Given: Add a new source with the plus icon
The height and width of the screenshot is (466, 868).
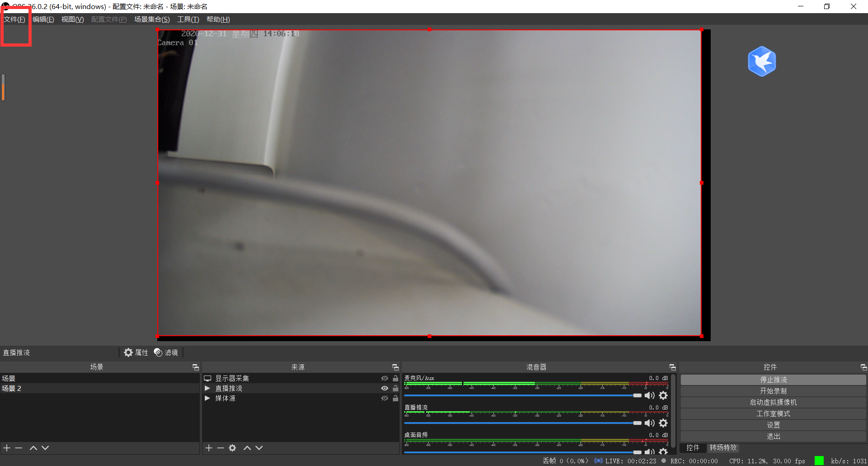Looking at the screenshot, I should coord(208,448).
